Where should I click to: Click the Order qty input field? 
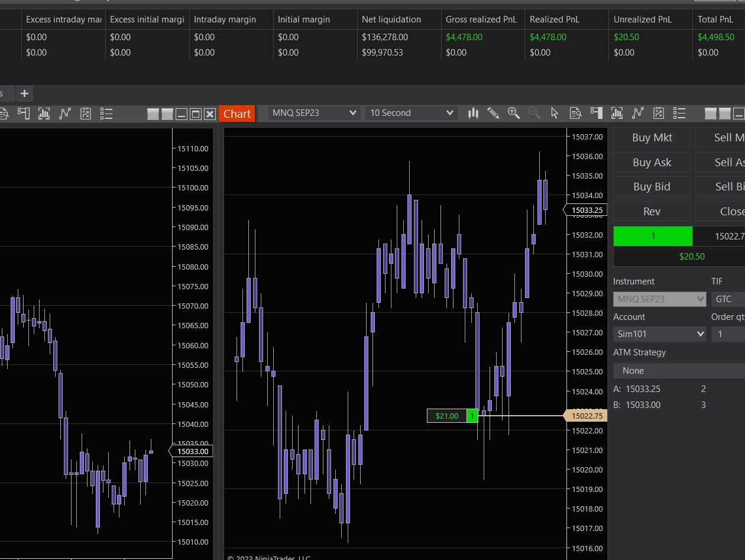click(x=728, y=334)
